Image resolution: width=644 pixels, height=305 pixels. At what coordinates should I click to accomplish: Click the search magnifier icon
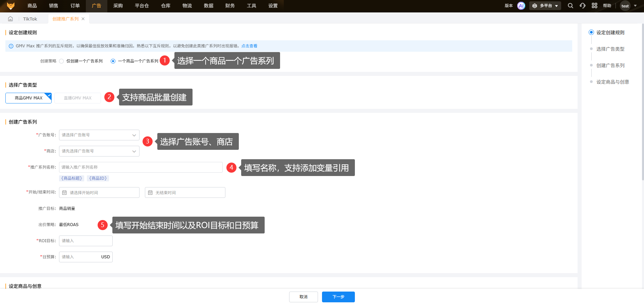tap(570, 6)
